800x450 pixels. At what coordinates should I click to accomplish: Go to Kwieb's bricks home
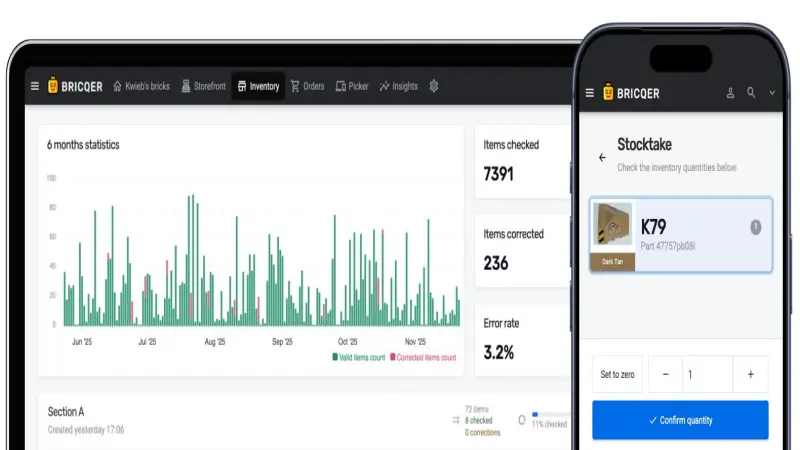tap(141, 86)
